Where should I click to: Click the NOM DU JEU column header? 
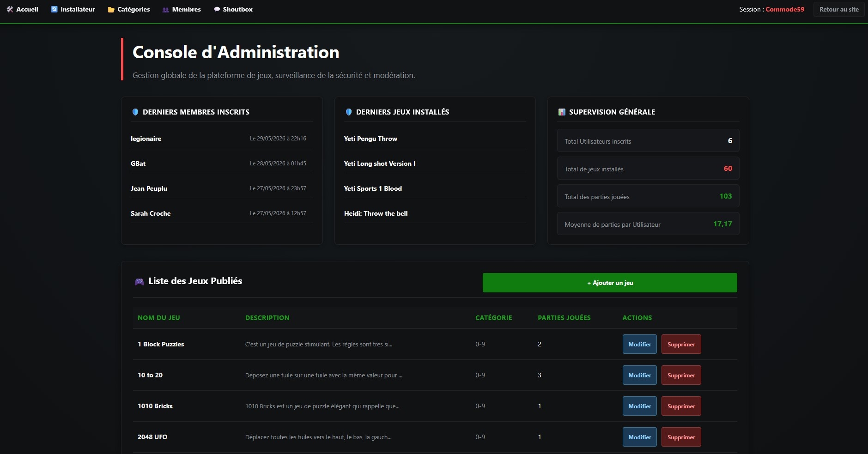tap(159, 318)
